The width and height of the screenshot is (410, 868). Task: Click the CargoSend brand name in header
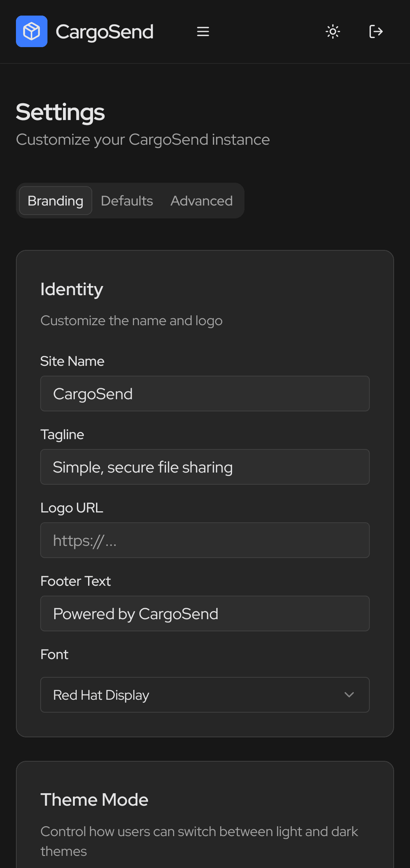coord(104,32)
